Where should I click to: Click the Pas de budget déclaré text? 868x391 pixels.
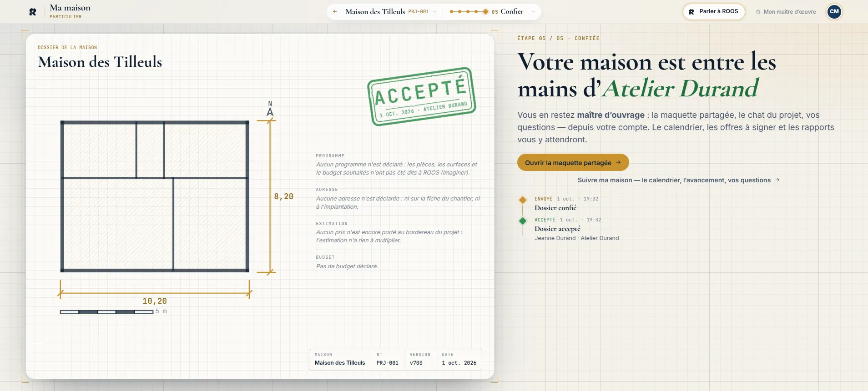(347, 266)
